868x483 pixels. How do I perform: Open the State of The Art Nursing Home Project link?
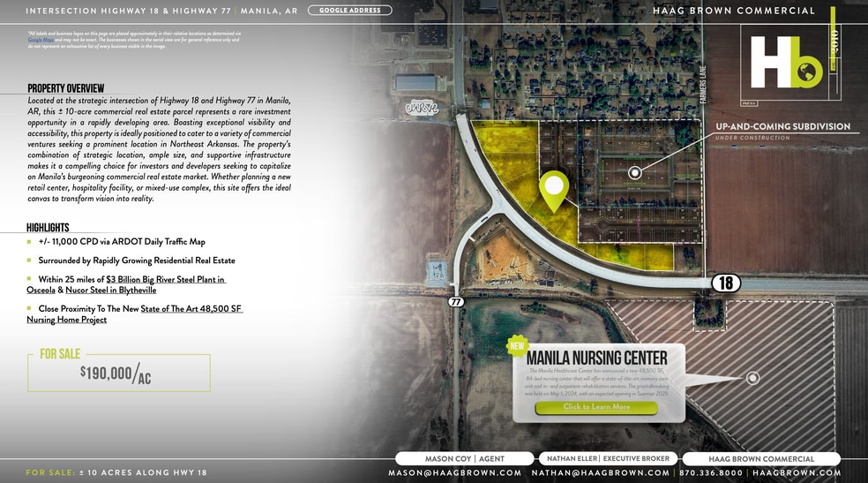point(191,309)
